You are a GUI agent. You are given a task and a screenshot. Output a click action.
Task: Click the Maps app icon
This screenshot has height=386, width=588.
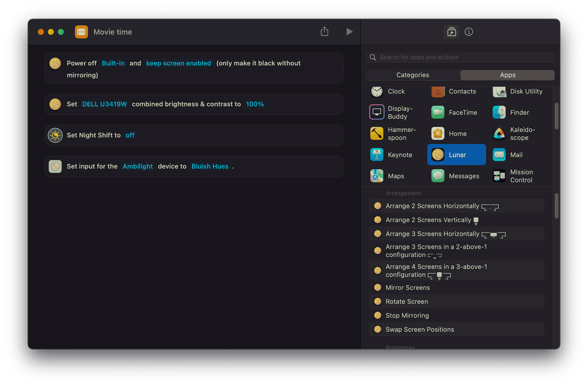point(376,176)
